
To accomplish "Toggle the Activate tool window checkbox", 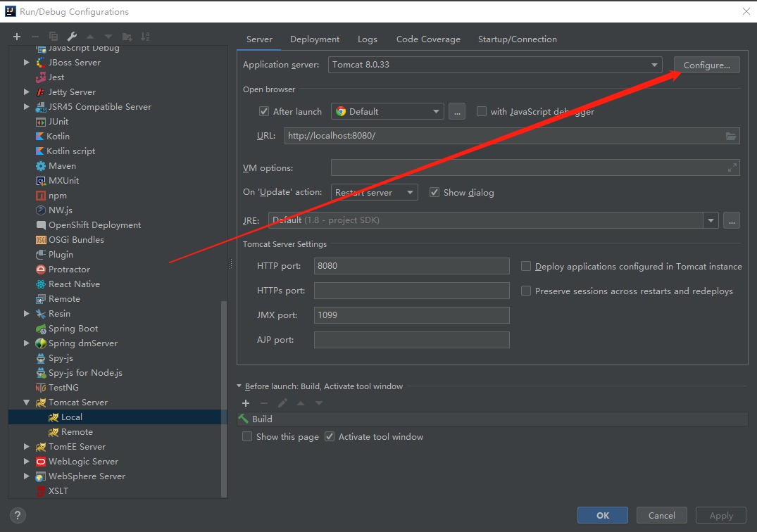I will 330,436.
